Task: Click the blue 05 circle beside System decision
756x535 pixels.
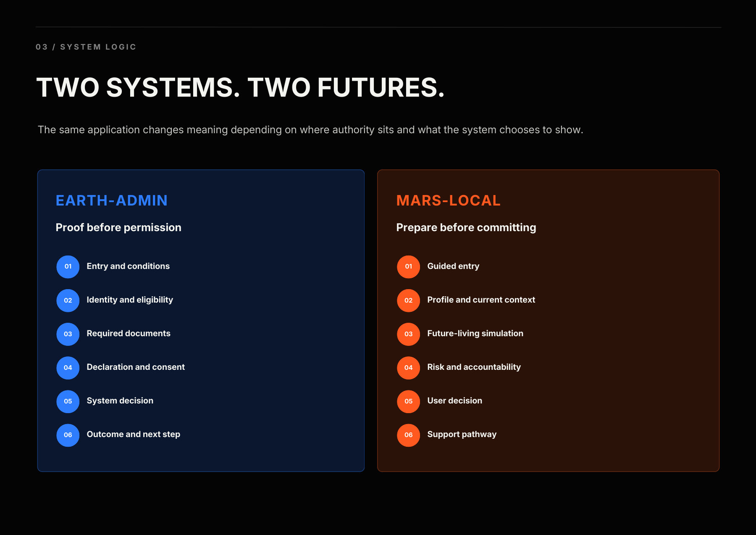Action: tap(68, 401)
